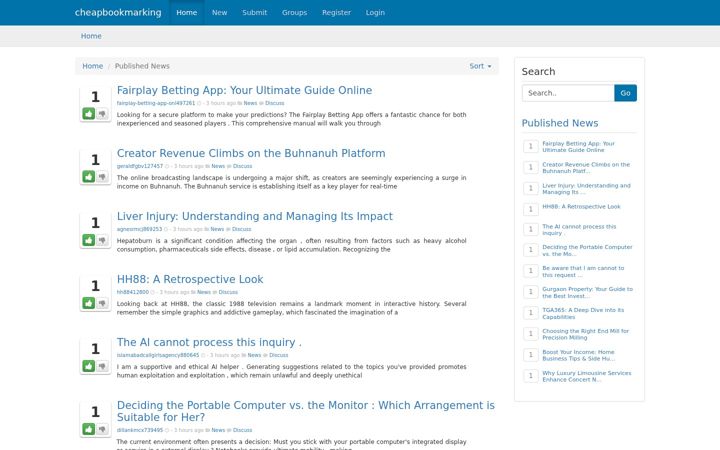Open the Register page

tap(336, 12)
